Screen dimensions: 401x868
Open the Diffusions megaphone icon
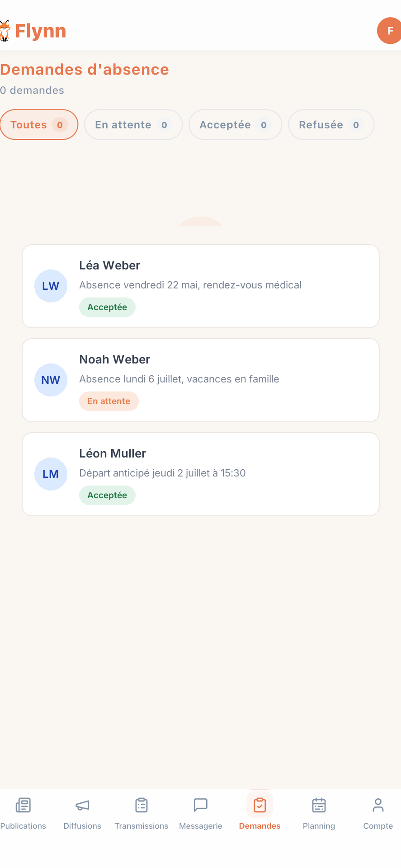pos(82,805)
